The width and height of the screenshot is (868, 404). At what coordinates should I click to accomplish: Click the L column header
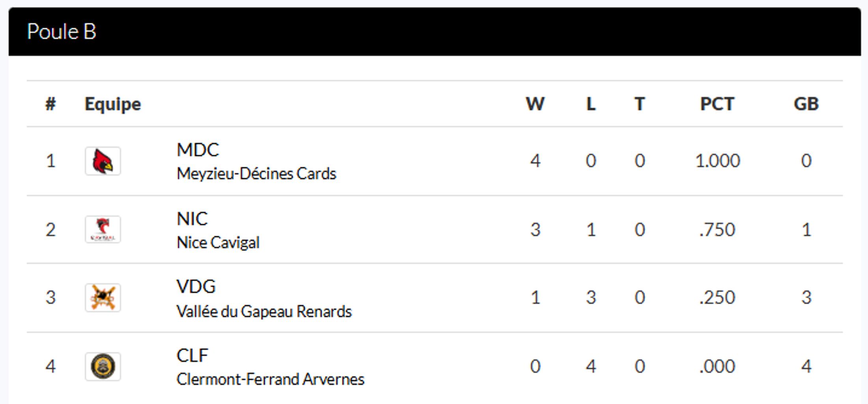tap(591, 104)
